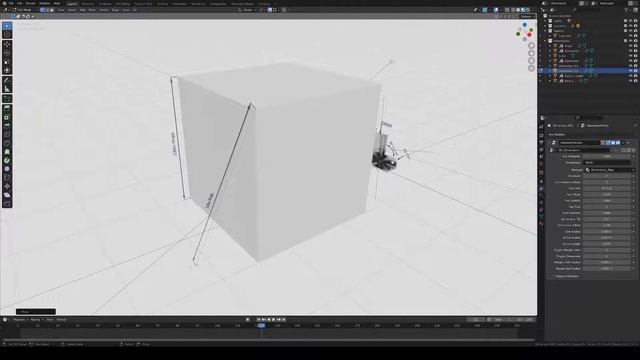Open the File menu
The image size is (640, 360).
11,3
